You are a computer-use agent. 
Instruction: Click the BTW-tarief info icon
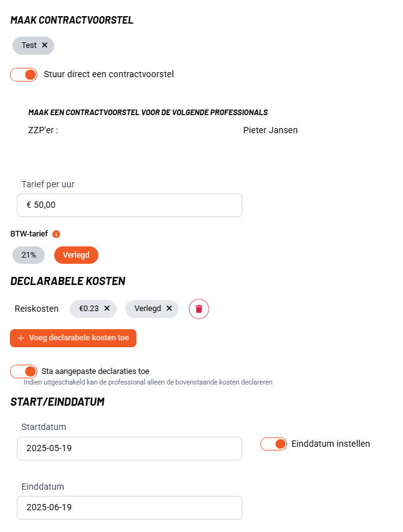coord(56,235)
